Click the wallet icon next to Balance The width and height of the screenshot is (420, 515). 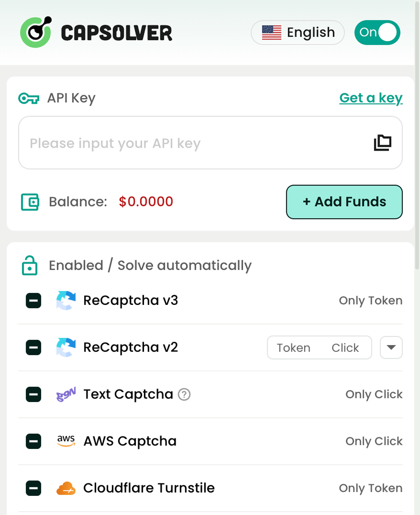(30, 202)
